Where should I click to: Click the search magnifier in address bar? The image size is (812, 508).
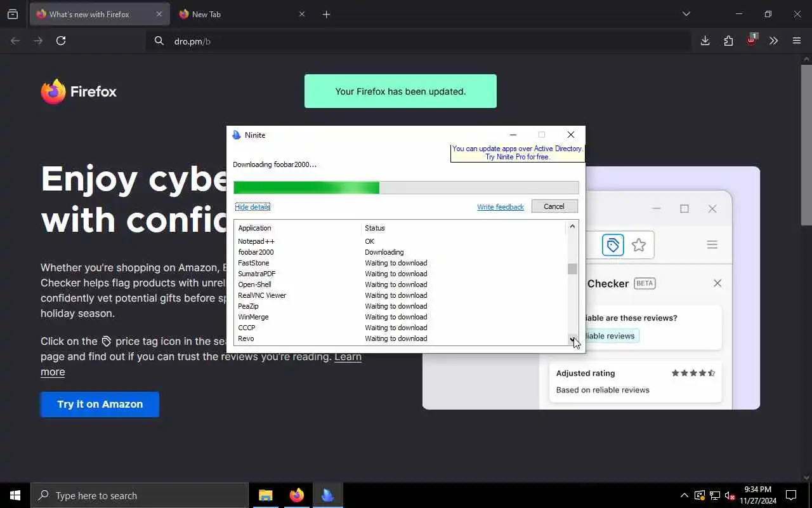pyautogui.click(x=159, y=41)
